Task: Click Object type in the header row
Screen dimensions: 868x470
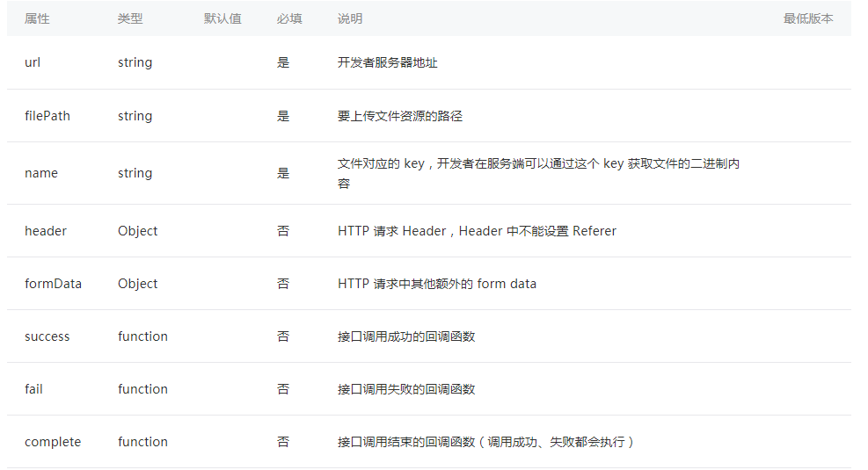Action: click(x=138, y=231)
